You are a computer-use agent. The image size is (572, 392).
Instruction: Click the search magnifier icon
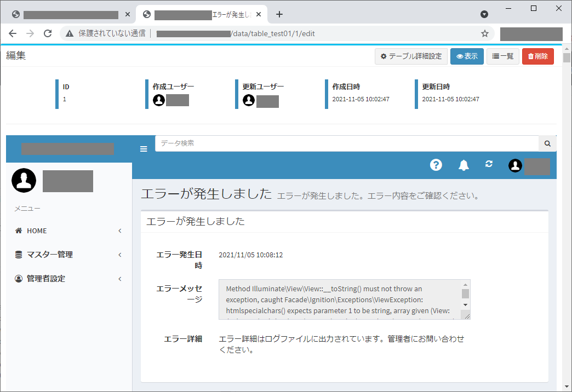tap(547, 143)
